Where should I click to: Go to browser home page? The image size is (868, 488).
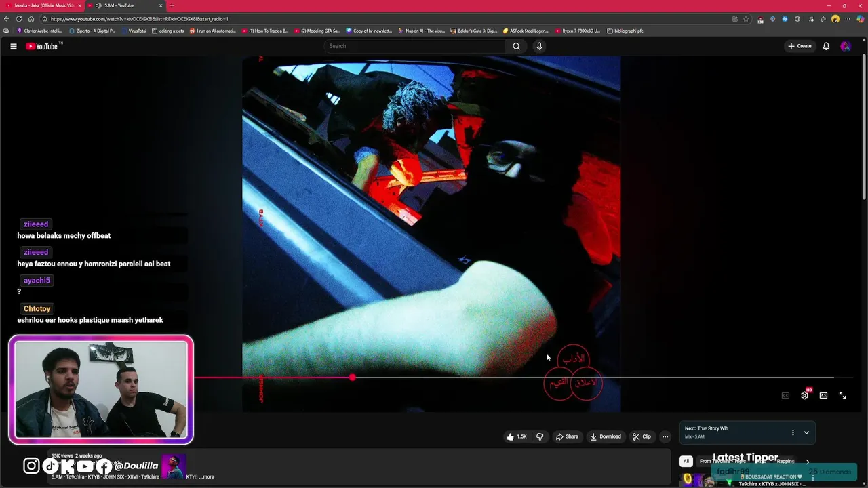[x=31, y=19]
